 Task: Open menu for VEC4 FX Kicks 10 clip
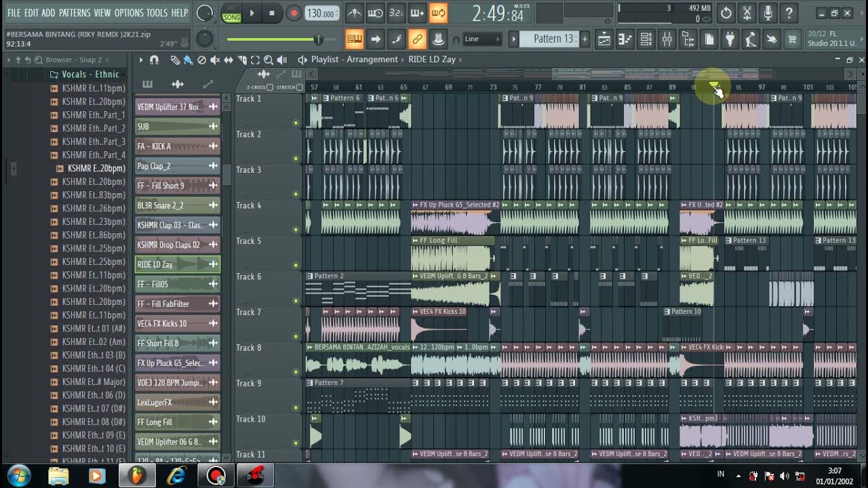[213, 323]
